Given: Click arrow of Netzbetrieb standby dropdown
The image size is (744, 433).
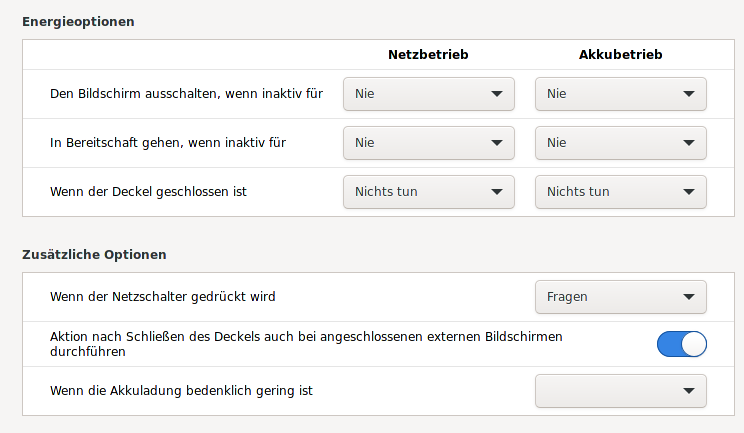Looking at the screenshot, I should coord(496,143).
